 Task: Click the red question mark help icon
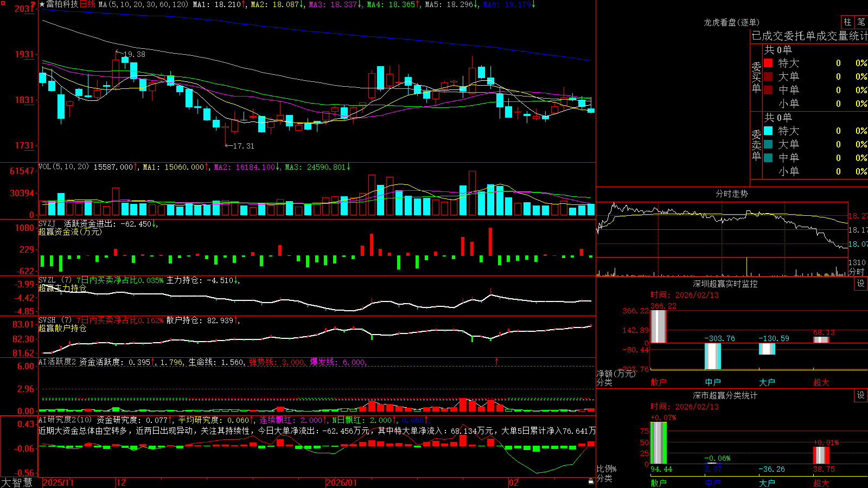(x=33, y=4)
